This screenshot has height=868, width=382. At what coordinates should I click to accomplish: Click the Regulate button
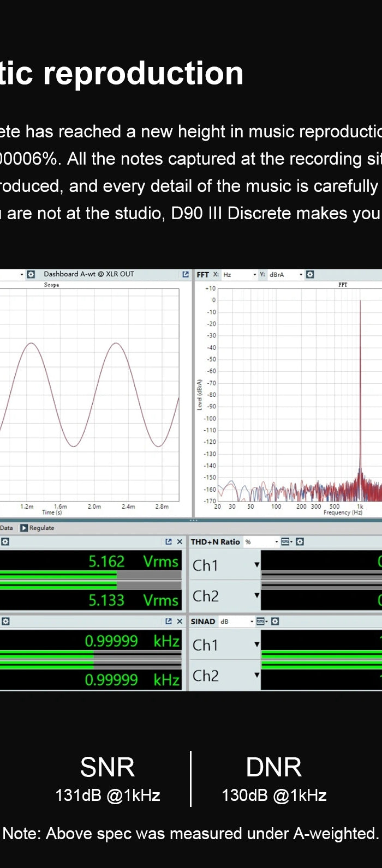click(37, 528)
